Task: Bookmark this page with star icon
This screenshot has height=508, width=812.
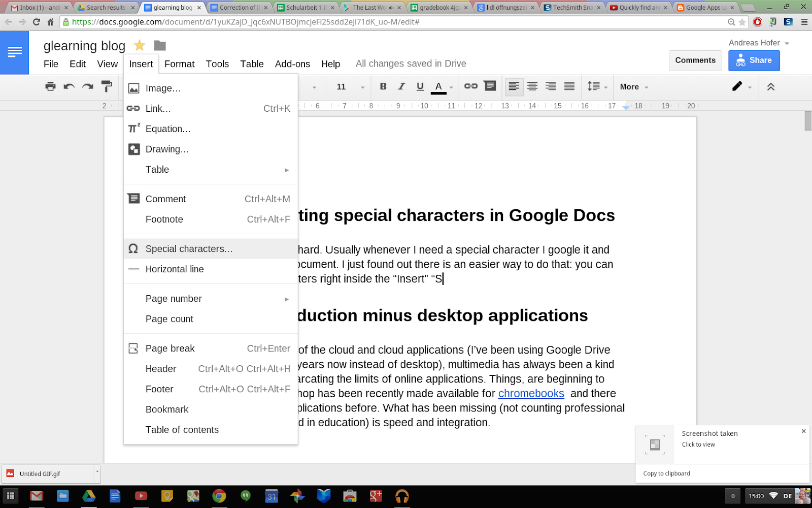Action: (742, 22)
